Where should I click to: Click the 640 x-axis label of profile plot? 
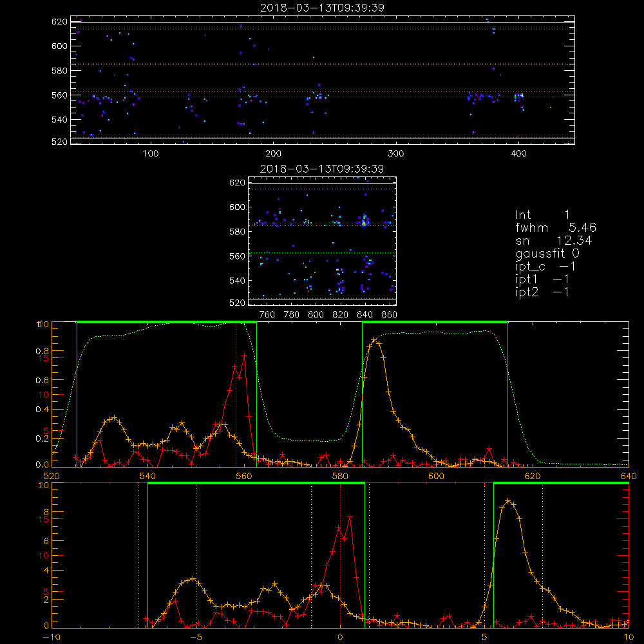(x=629, y=476)
